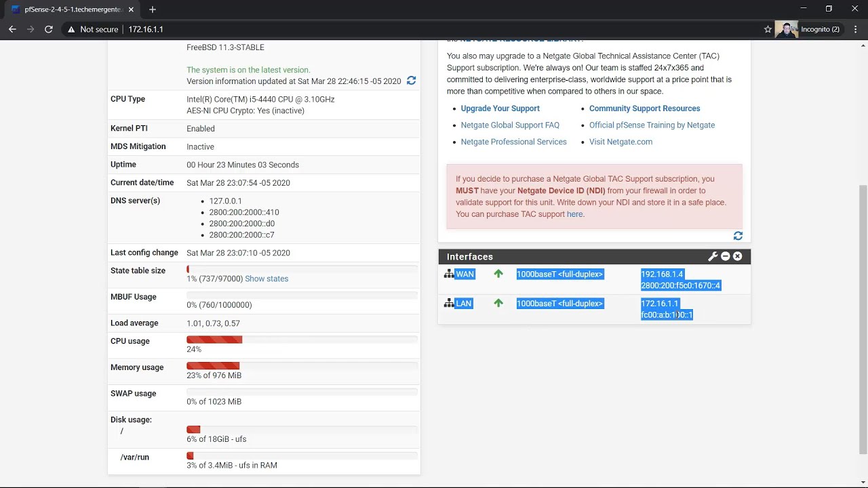Click the Load average value 1.01, 0.73, 0.57

click(213, 323)
